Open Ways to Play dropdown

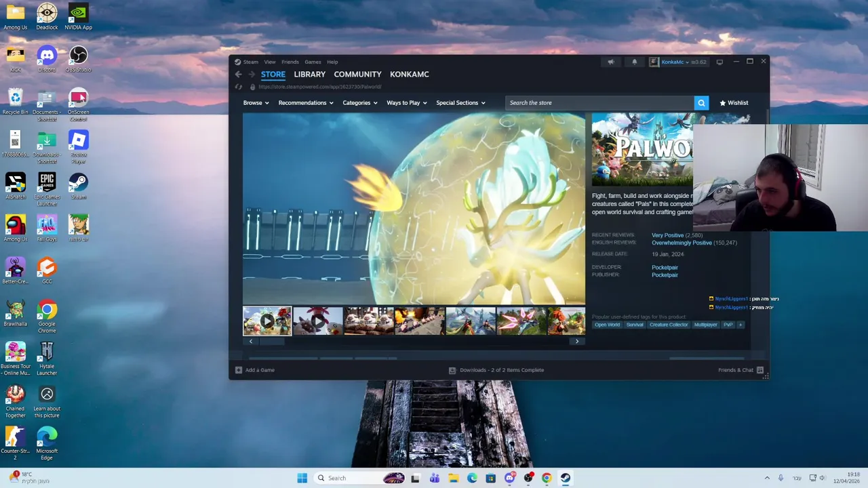(x=407, y=103)
